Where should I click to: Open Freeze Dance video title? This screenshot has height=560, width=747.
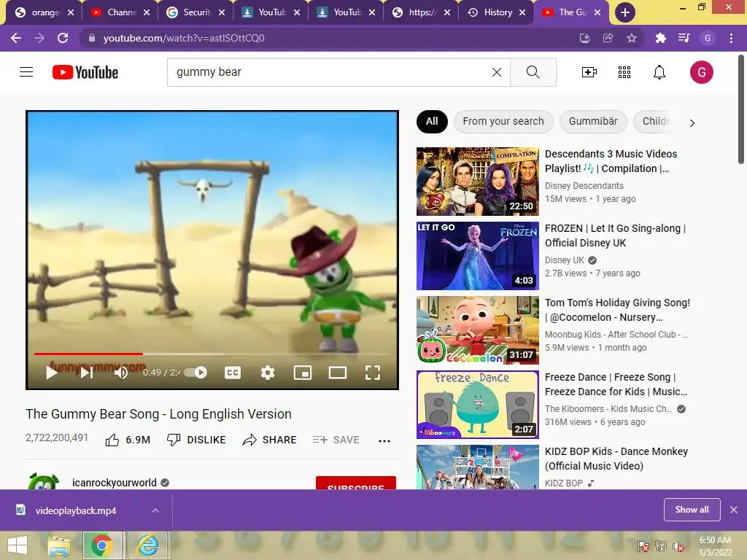click(616, 384)
